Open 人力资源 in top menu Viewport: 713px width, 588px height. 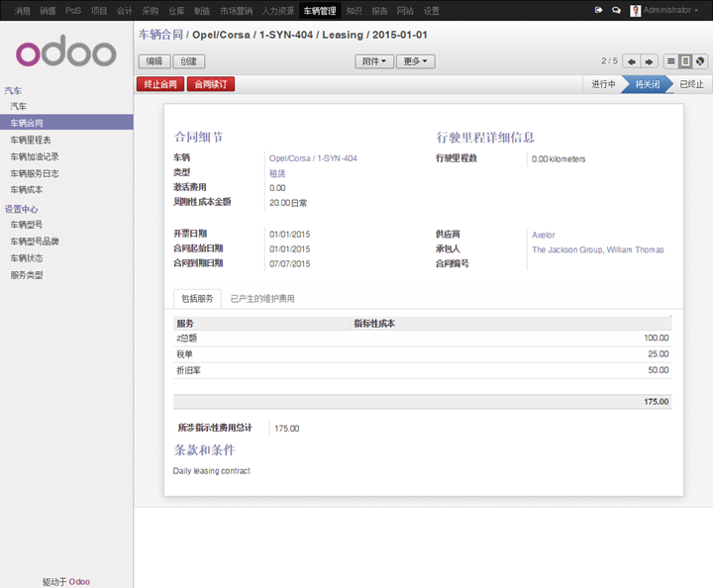(278, 11)
